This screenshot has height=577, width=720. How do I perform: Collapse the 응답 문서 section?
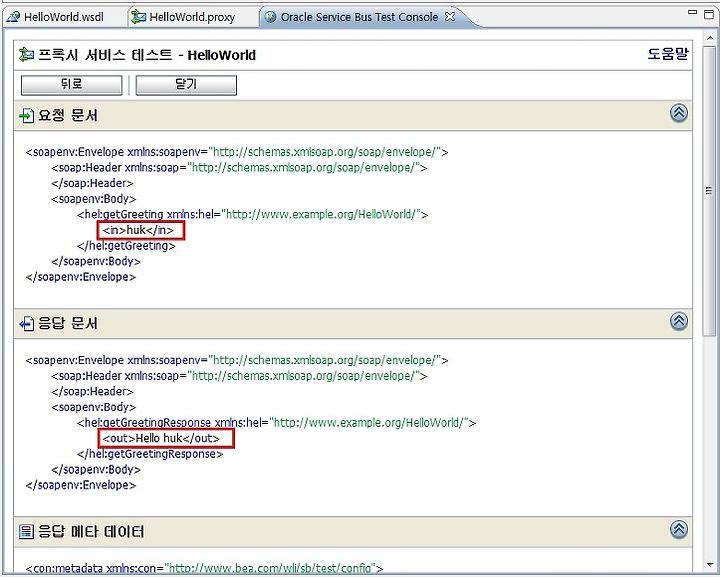click(679, 321)
